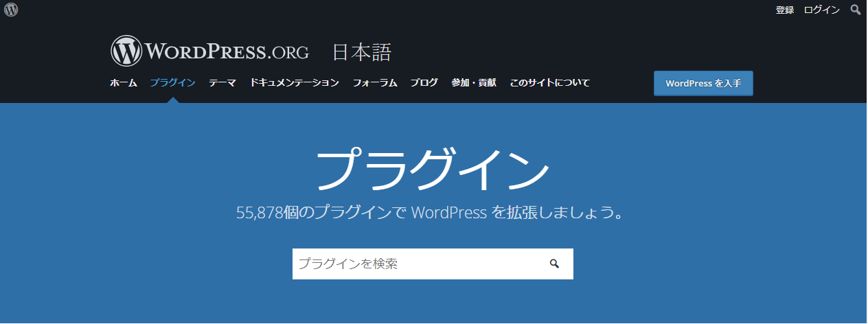The image size is (868, 324).
Task: Click the 日本語 site title text
Action: pos(362,52)
